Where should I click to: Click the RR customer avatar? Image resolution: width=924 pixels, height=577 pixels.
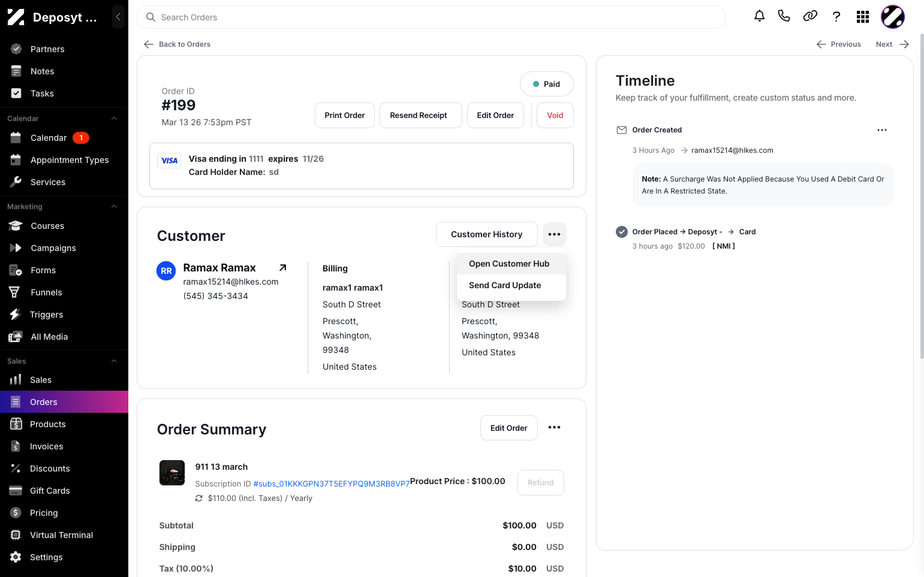click(166, 271)
